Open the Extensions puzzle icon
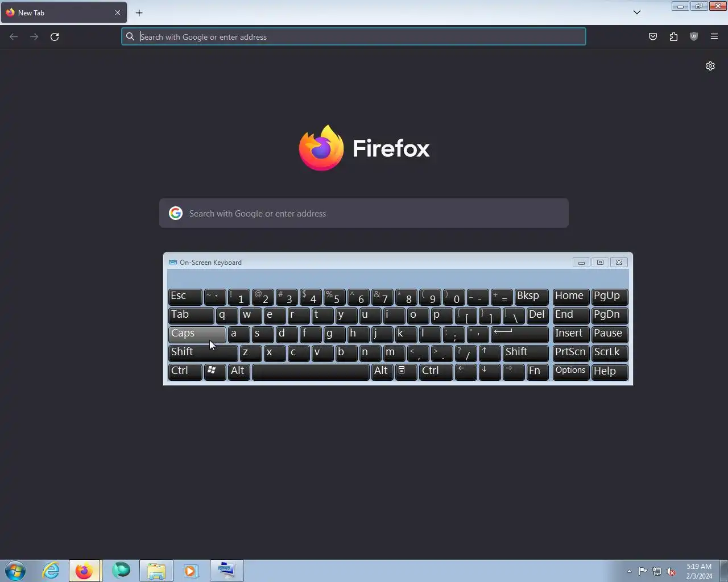The width and height of the screenshot is (728, 582). [x=673, y=37]
